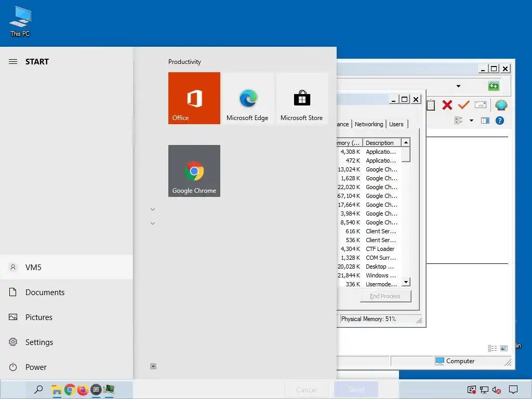Click the small square icon at Start menu bottom
Screen dimensions: 532x399
(x=153, y=366)
